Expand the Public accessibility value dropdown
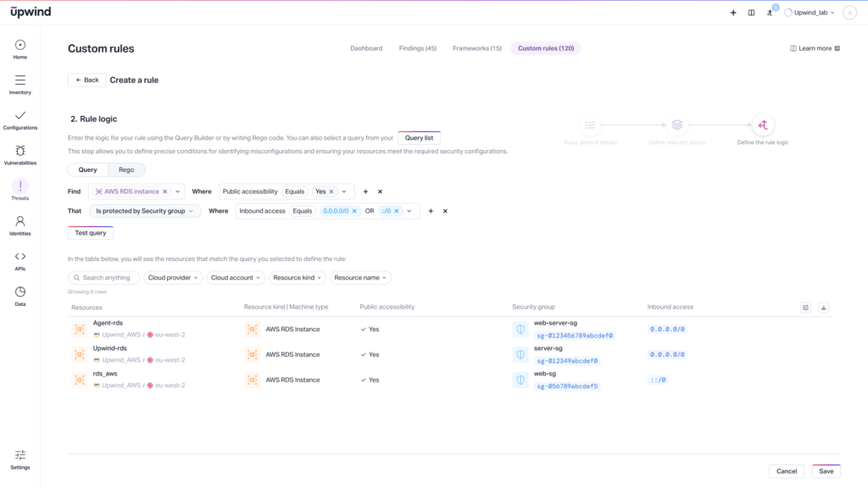This screenshot has width=868, height=489. coord(344,192)
